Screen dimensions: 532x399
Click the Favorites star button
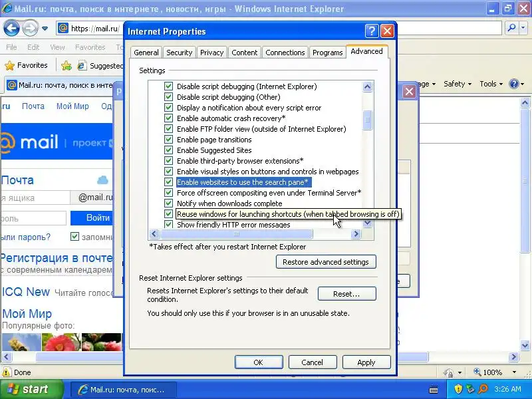[27, 65]
